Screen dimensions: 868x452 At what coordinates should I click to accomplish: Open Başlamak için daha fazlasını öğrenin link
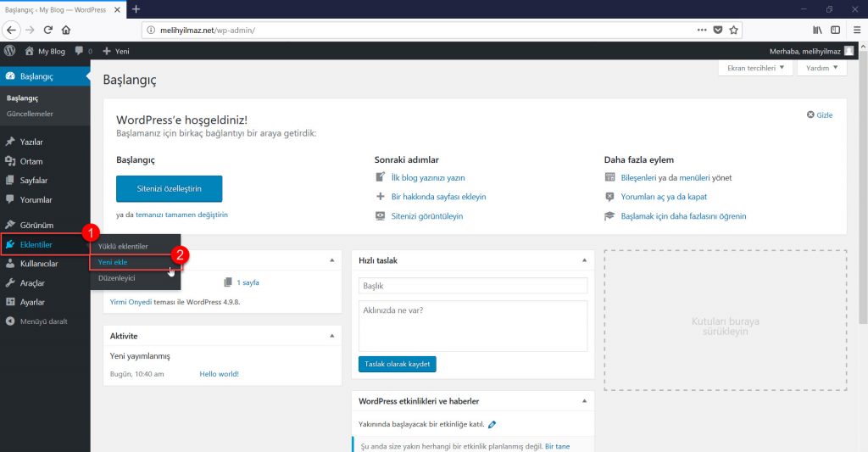click(684, 216)
